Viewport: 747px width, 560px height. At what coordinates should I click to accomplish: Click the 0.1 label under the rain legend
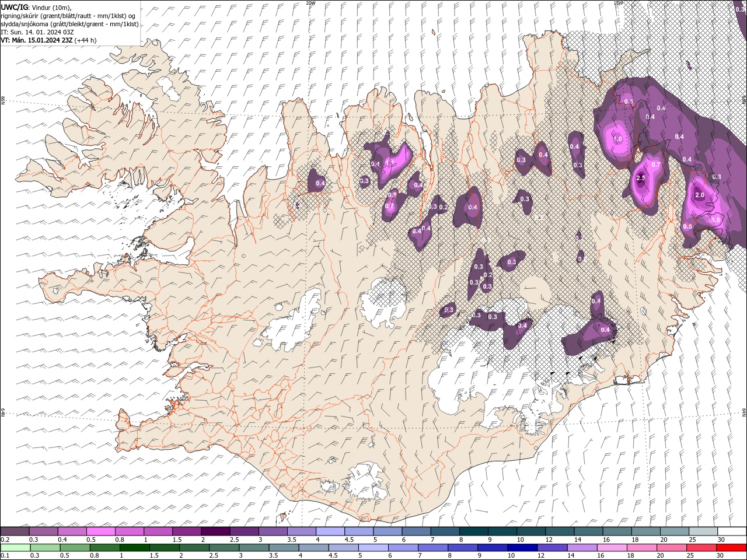[x=4, y=556]
